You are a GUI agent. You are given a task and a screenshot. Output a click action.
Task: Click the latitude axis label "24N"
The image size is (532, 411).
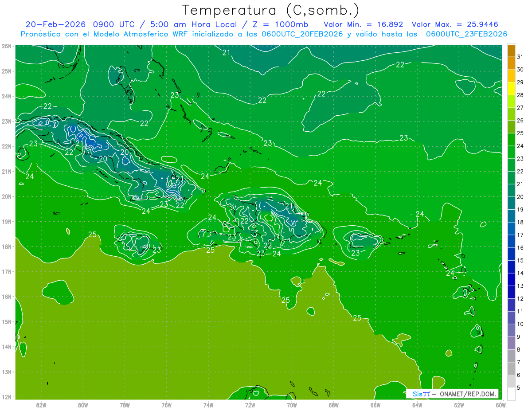7,96
